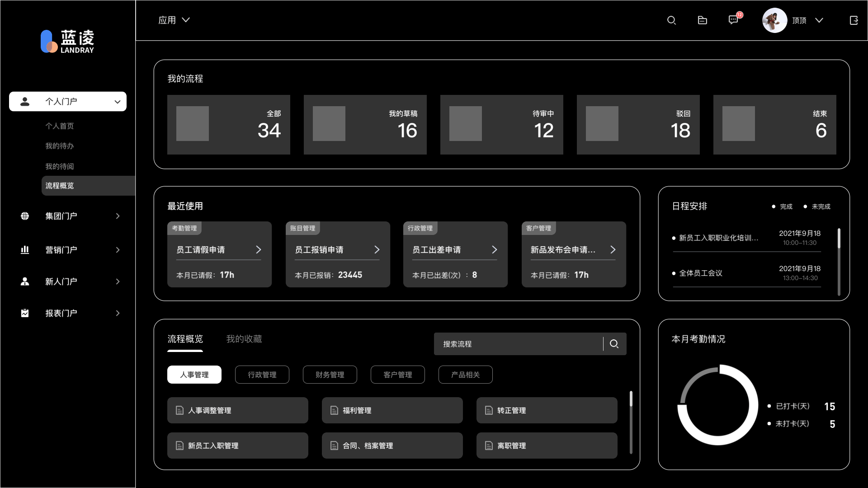This screenshot has height=488, width=868.
Task: Select 我的待阅 in sidebar
Action: [59, 166]
